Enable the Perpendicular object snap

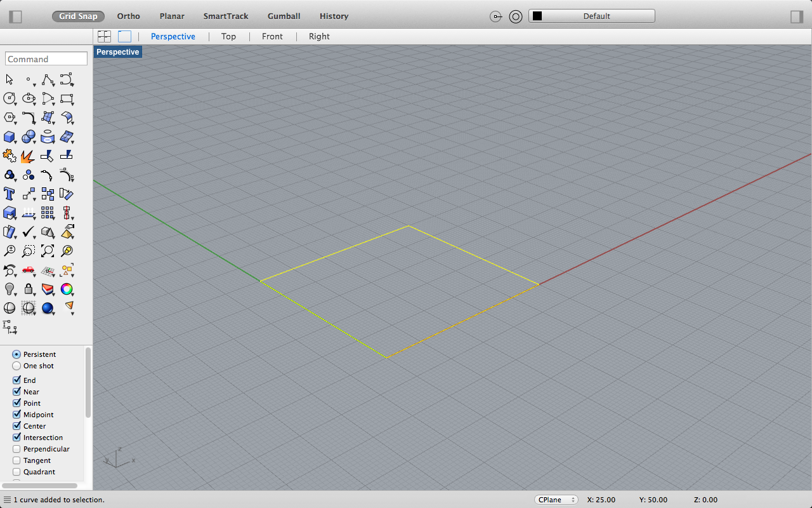click(x=17, y=449)
